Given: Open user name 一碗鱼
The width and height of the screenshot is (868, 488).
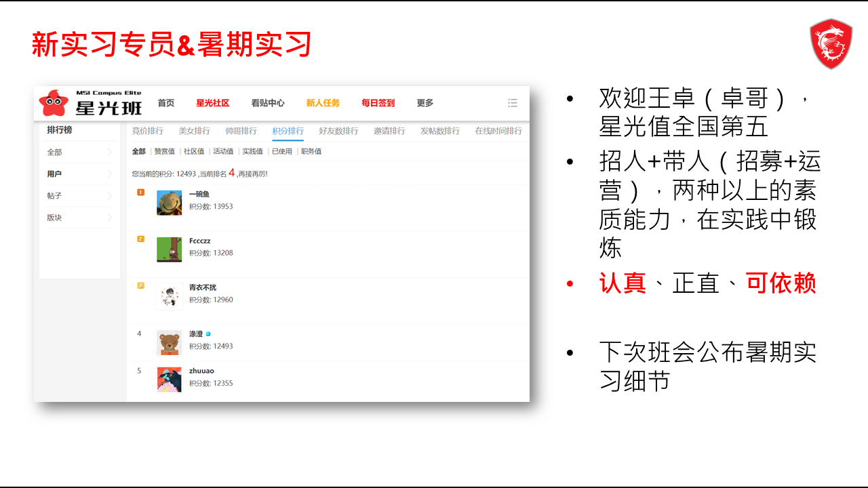Looking at the screenshot, I should pyautogui.click(x=199, y=195).
